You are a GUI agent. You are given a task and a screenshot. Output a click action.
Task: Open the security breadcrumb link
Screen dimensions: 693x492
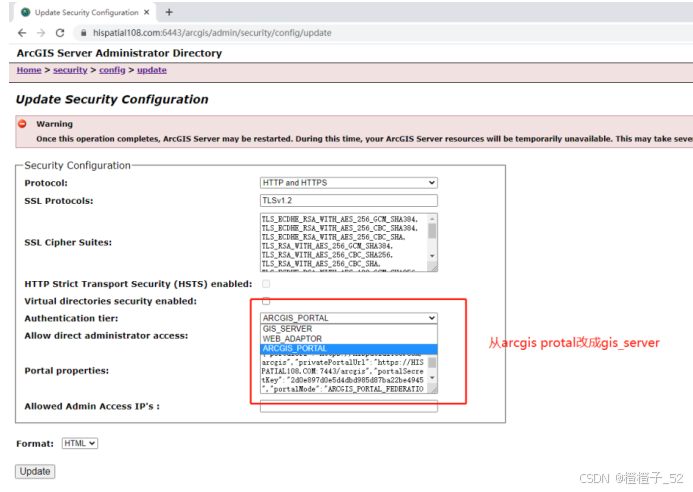[x=70, y=70]
